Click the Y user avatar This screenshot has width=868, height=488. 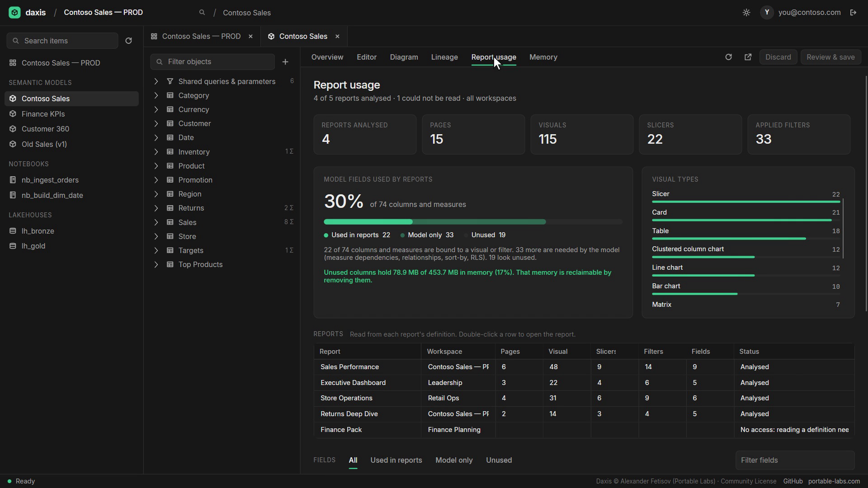click(767, 13)
